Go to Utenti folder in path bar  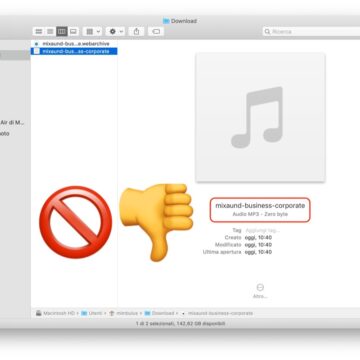(92, 313)
